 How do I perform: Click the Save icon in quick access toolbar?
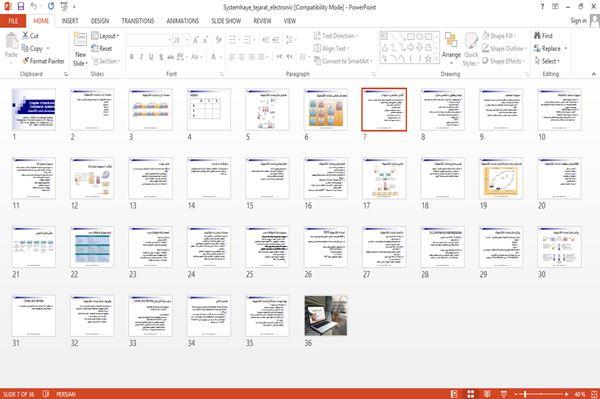(x=21, y=7)
